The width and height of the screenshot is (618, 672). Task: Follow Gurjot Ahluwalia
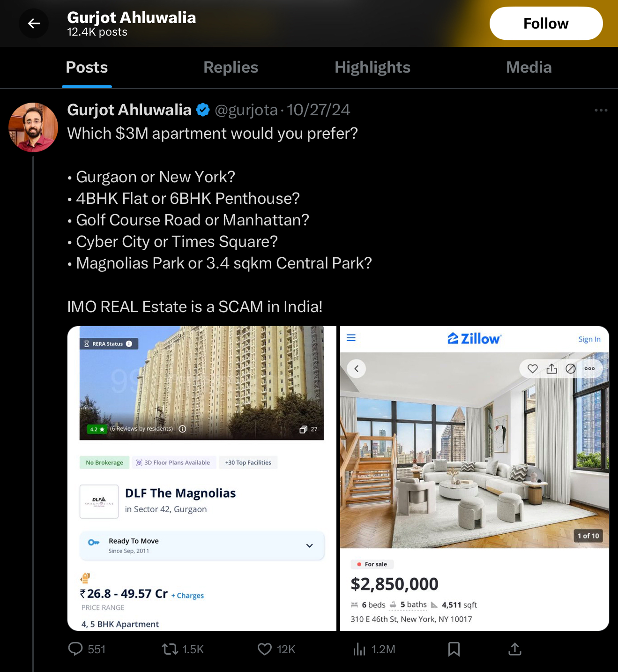point(546,23)
